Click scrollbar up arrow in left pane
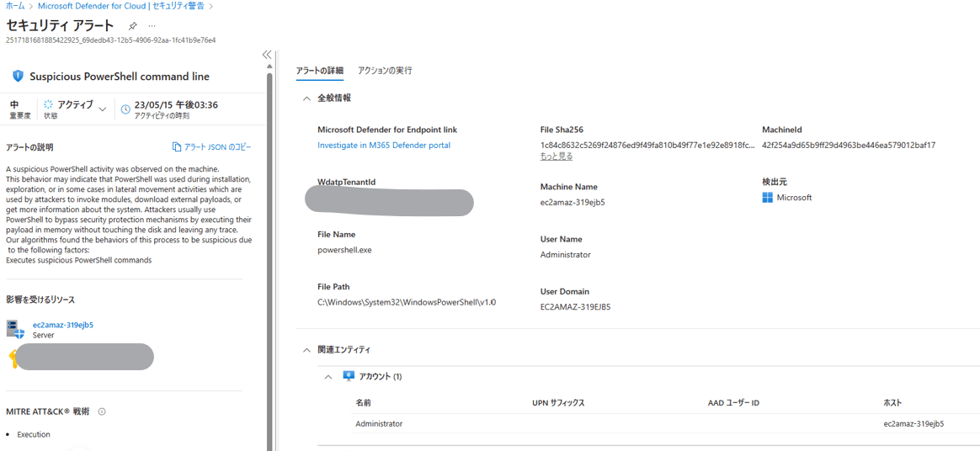 tap(269, 66)
